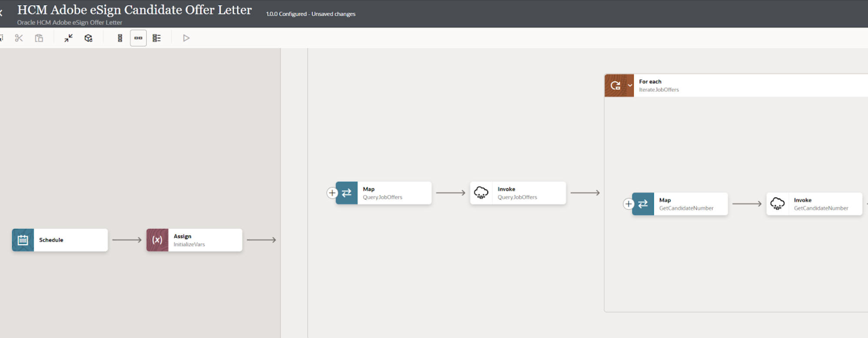This screenshot has width=868, height=338.
Task: Select the Assign InitializeVars node
Action: coord(204,240)
